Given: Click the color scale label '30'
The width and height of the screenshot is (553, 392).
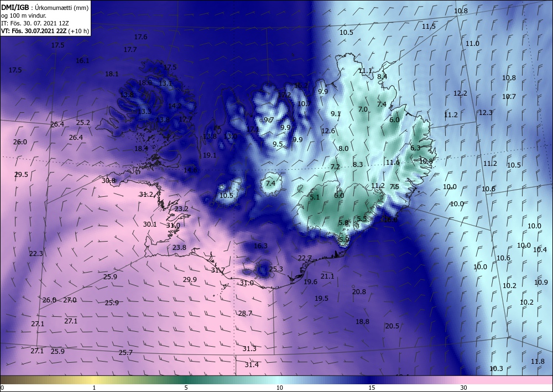Looking at the screenshot, I should tap(463, 388).
